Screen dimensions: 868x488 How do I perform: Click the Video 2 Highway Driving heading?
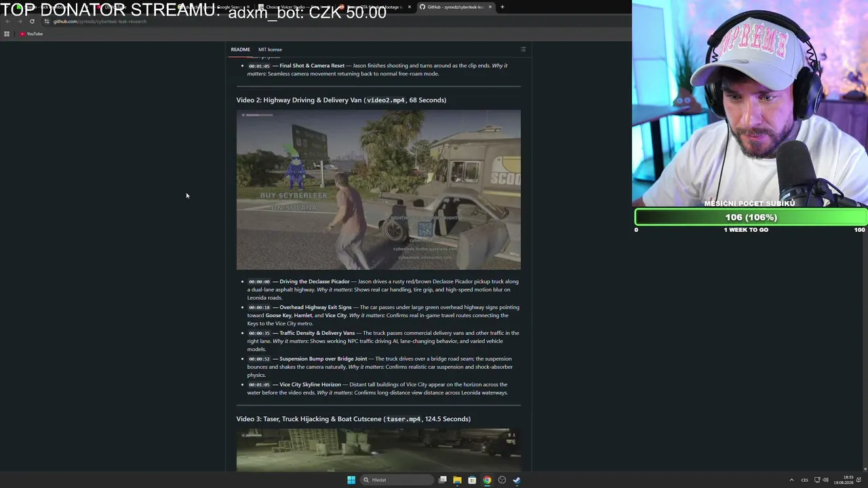coord(341,100)
